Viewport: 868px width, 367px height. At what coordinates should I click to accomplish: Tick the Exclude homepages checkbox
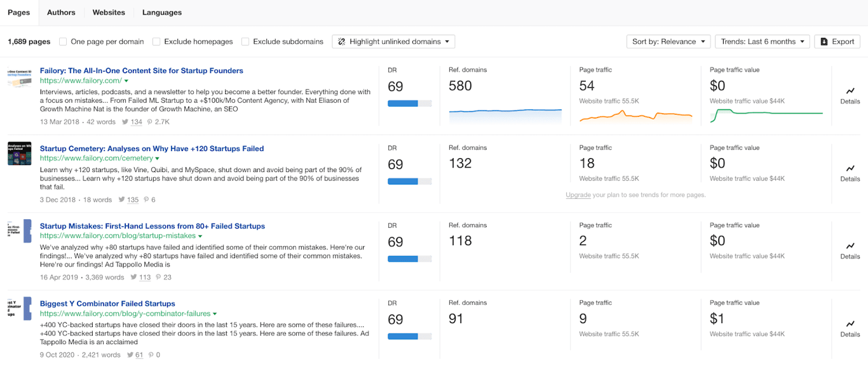click(x=156, y=42)
